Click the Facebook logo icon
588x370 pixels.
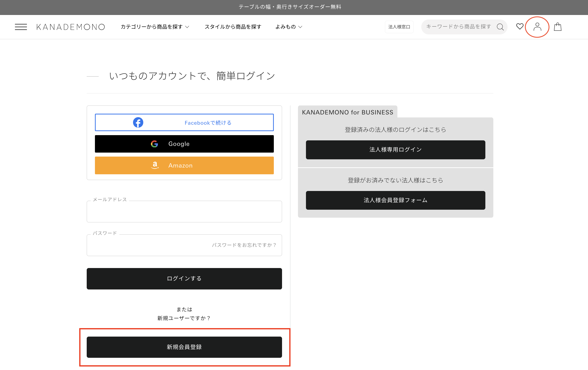[x=138, y=122]
